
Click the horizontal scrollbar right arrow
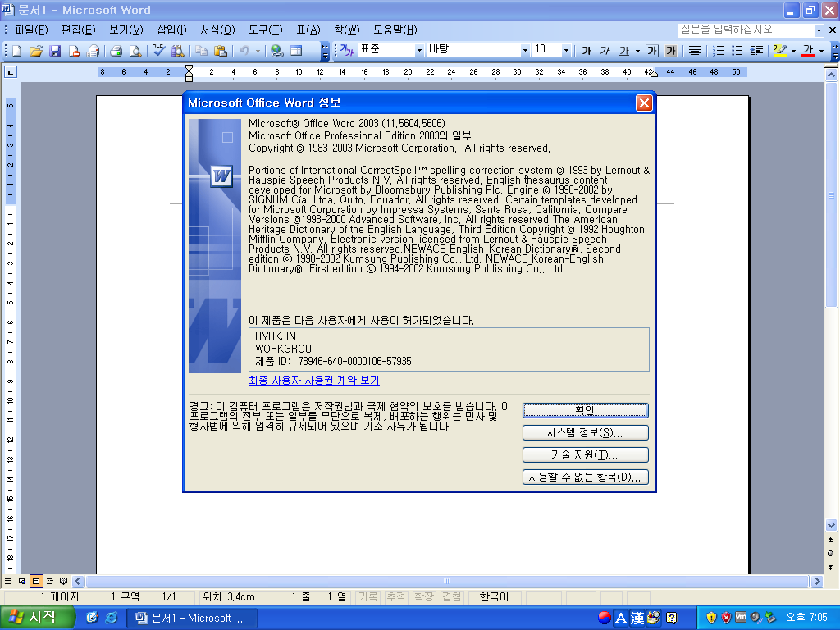point(817,582)
